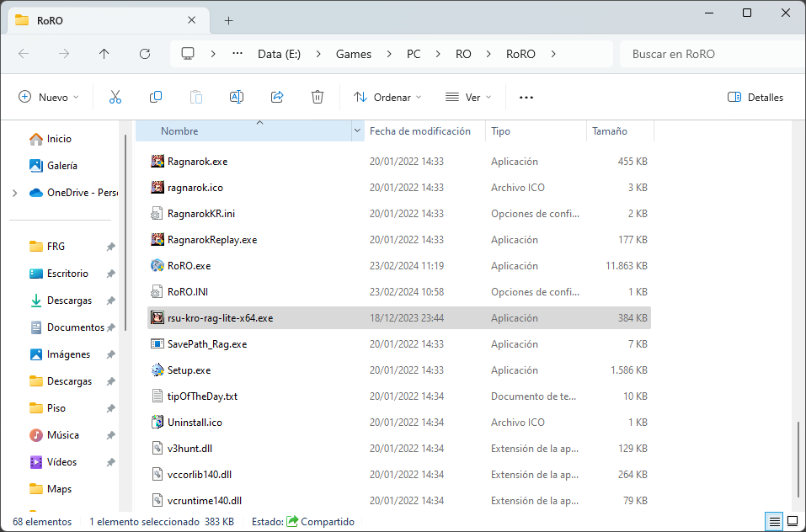806x532 pixels.
Task: Click the Buscar en RoRO search field
Action: (707, 54)
